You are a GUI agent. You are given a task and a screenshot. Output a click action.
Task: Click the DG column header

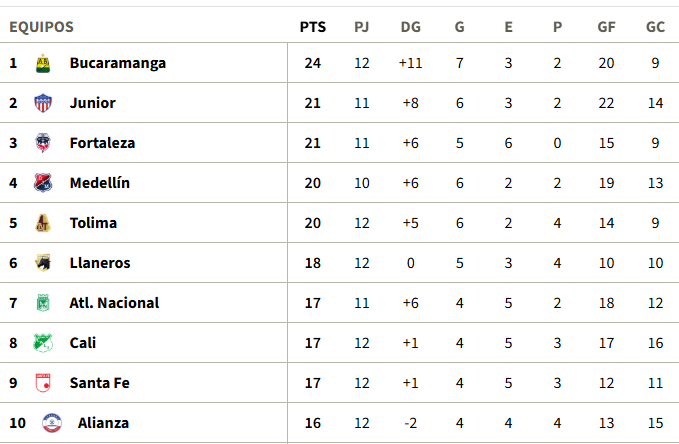[410, 27]
